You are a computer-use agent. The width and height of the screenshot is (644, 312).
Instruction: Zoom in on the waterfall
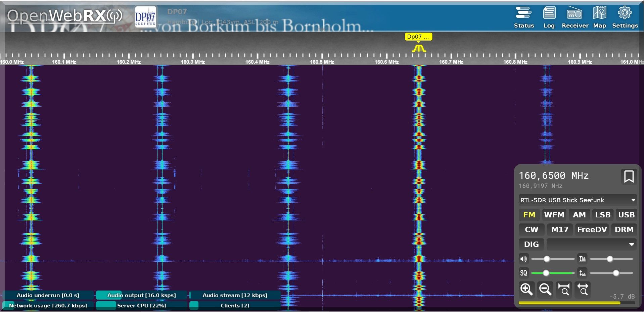(x=526, y=289)
